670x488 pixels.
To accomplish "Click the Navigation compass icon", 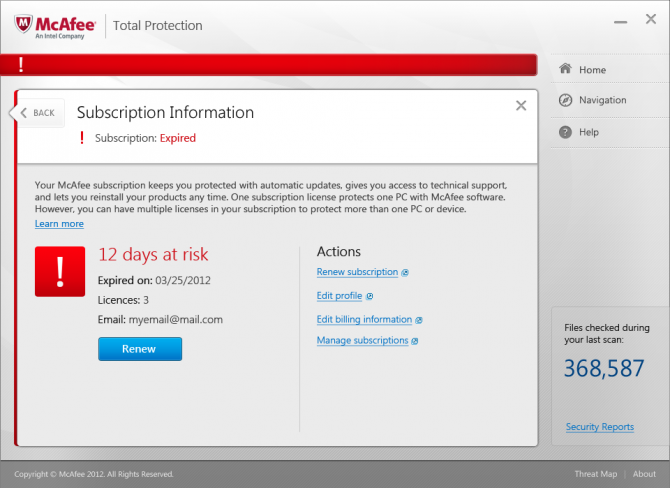I will click(565, 100).
